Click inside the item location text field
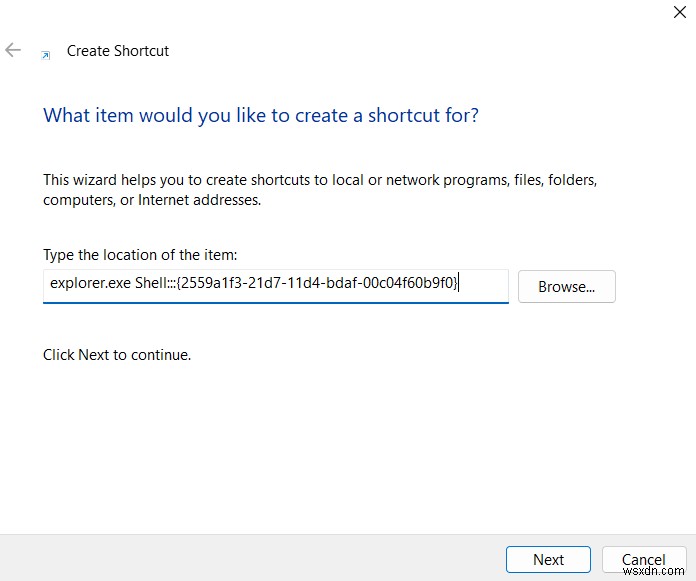 (x=276, y=286)
